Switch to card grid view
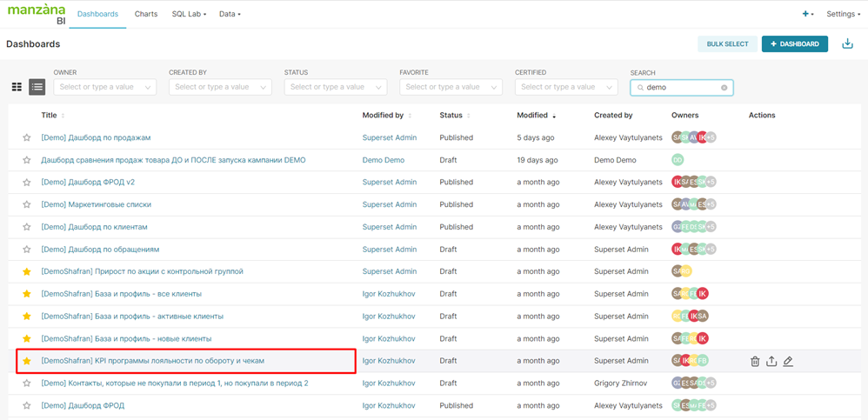868x420 pixels. (17, 87)
